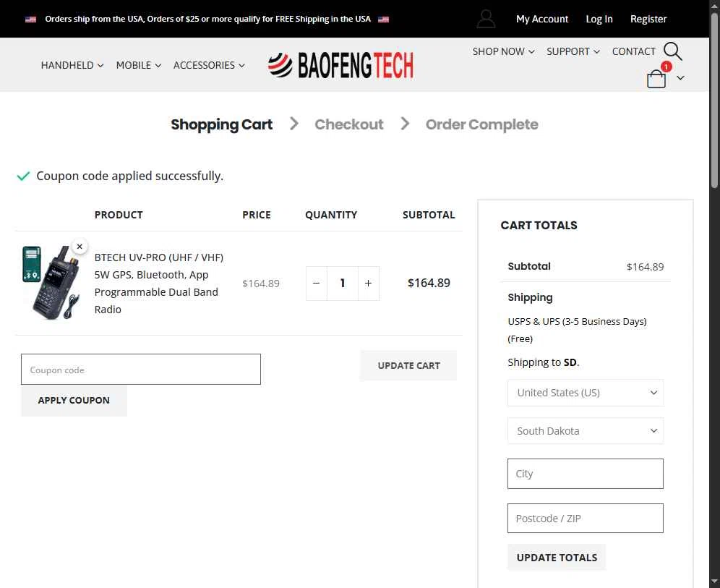Open the South Dakota state dropdown
Image resolution: width=720 pixels, height=588 pixels.
pyautogui.click(x=586, y=431)
